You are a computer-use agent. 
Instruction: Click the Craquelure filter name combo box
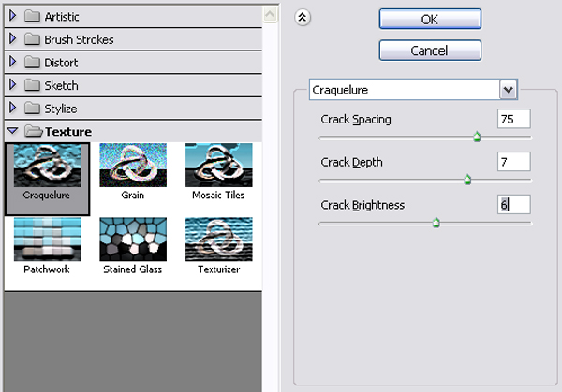pos(413,90)
